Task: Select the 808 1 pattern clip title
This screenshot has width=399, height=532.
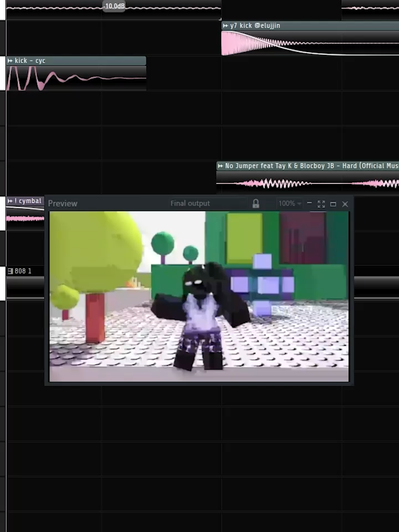Action: point(23,271)
